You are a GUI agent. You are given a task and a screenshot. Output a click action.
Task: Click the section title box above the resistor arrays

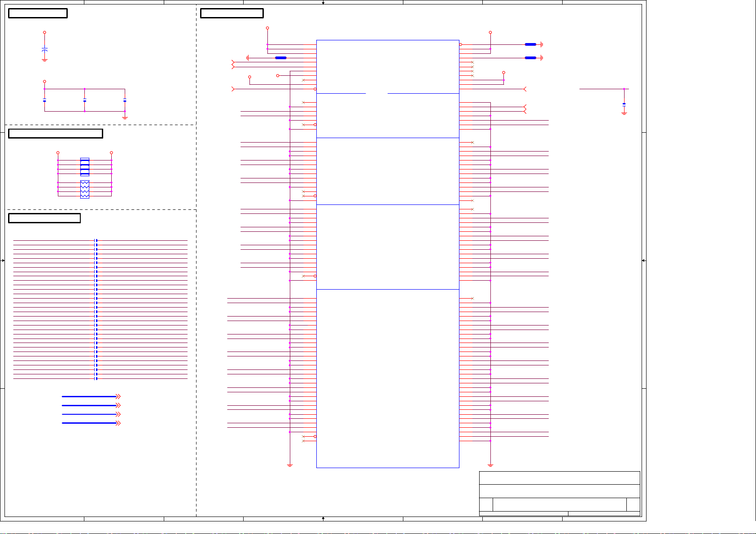[x=56, y=133]
